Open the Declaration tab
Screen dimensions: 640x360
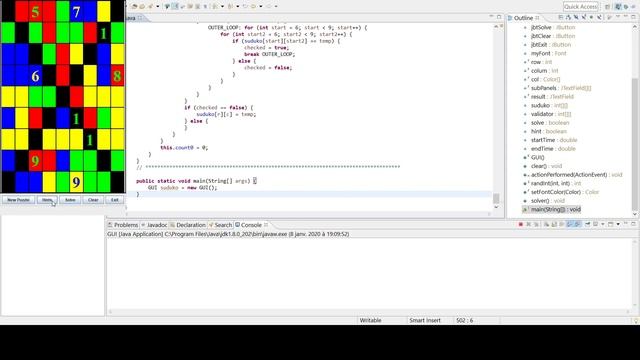tap(188, 225)
